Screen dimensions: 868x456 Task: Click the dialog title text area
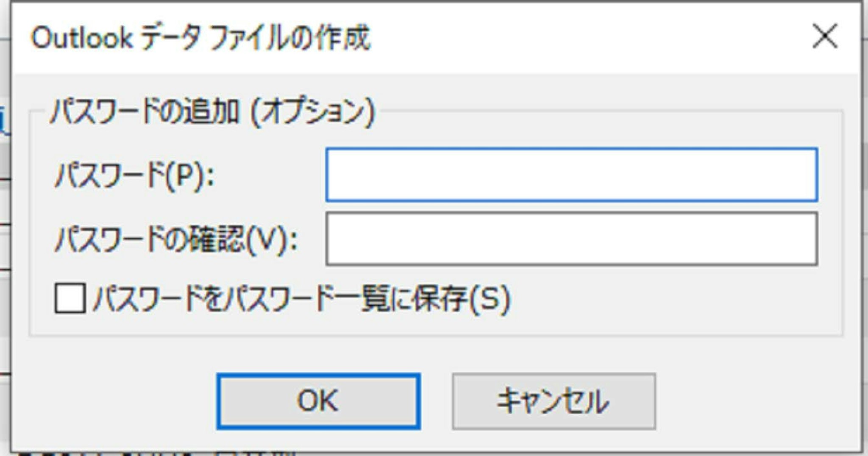201,37
